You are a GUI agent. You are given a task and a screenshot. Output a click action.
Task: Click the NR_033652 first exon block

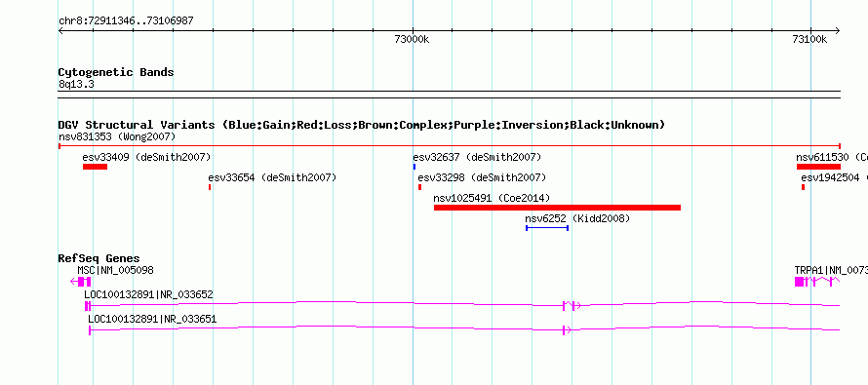87,306
